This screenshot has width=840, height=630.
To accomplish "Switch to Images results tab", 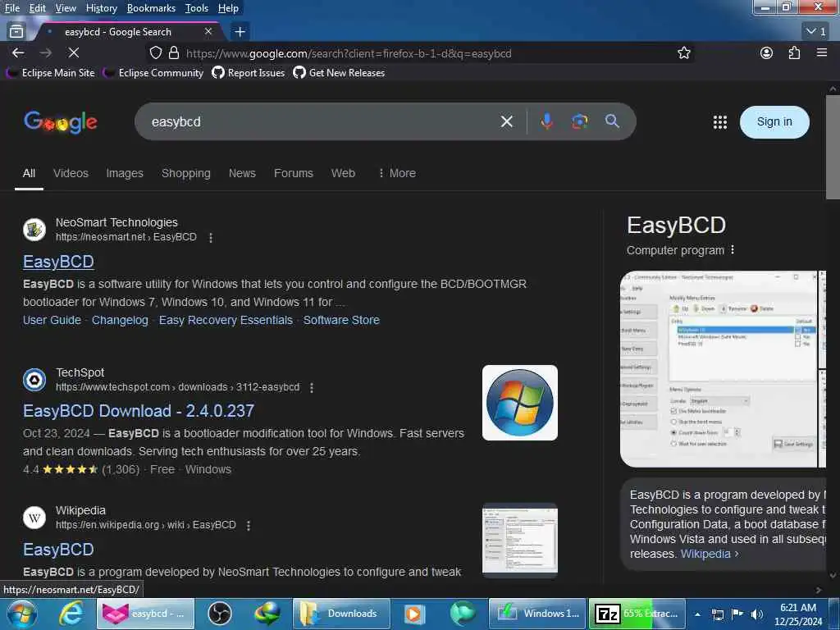I will (x=125, y=173).
